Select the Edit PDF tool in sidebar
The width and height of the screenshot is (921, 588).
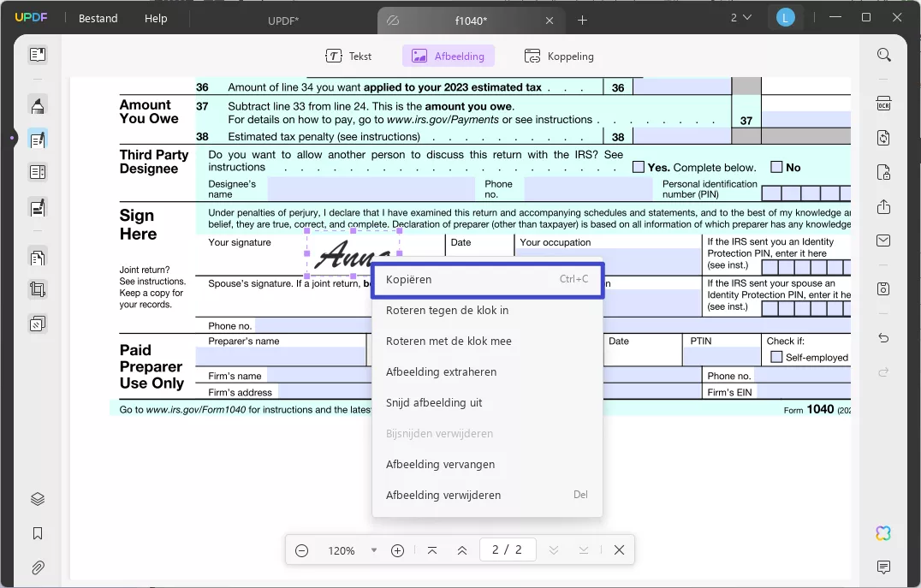point(38,140)
